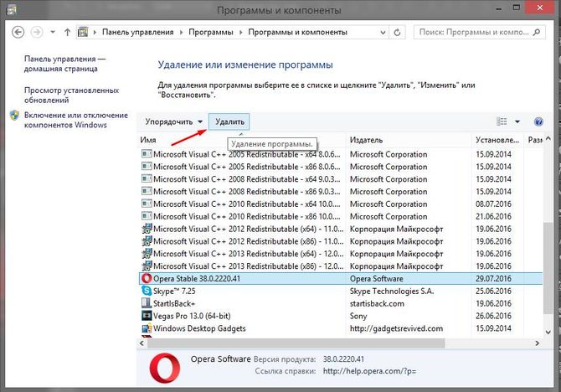Sort by the 'Издатель' column header
This screenshot has width=561, height=392.
[409, 140]
